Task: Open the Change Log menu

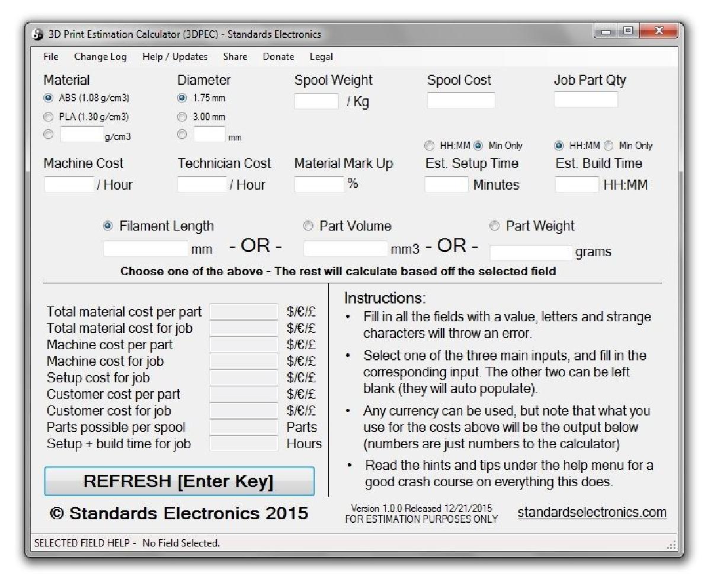Action: [x=100, y=57]
